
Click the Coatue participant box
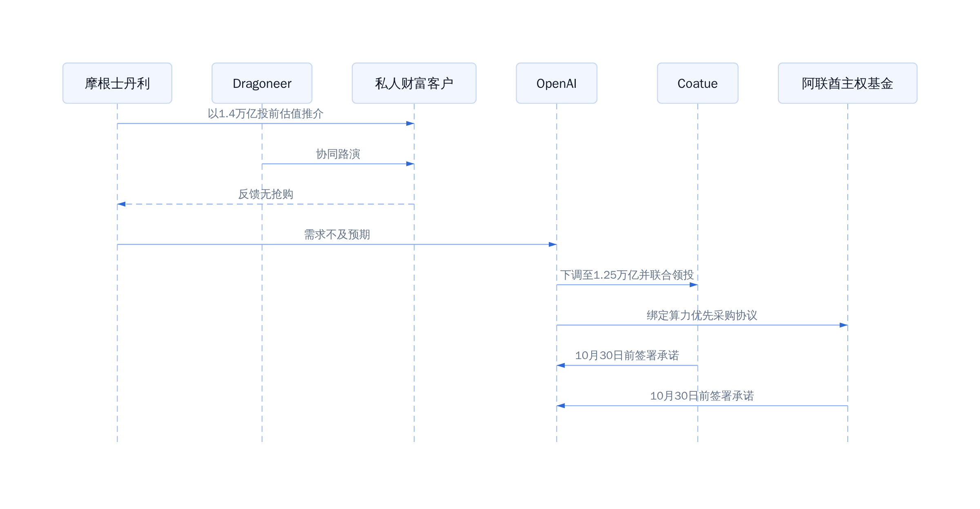(697, 83)
